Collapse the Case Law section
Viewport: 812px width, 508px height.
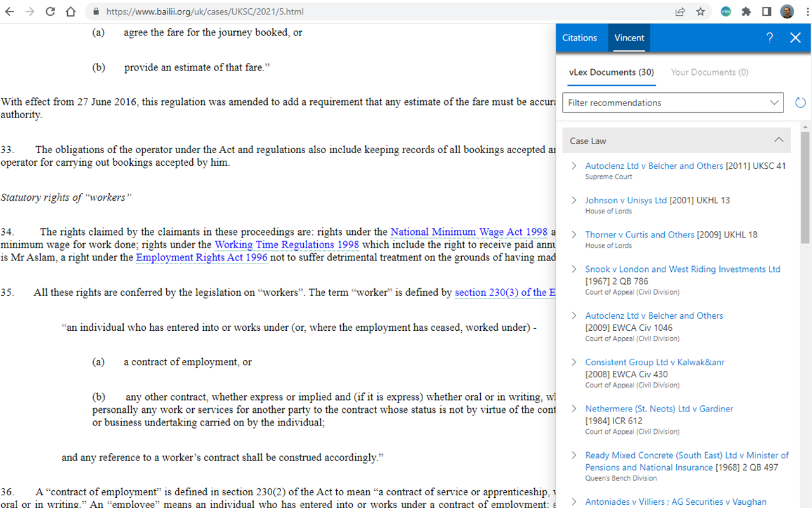(x=676, y=140)
